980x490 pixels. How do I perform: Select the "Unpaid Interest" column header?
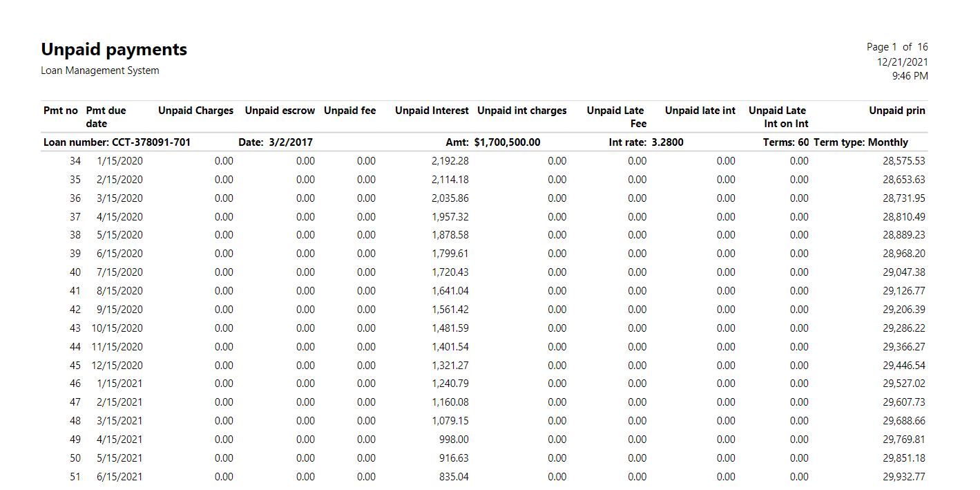tap(432, 111)
